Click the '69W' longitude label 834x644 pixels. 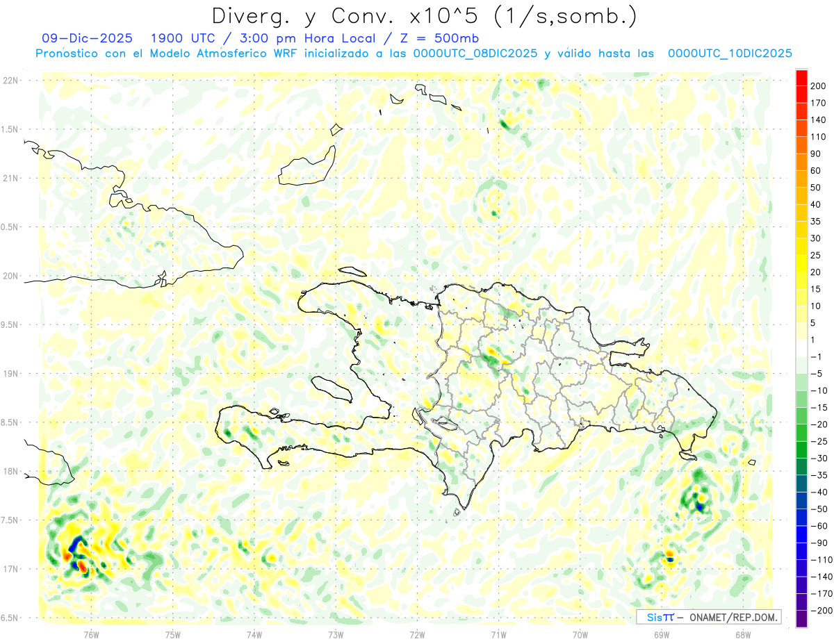tap(662, 634)
